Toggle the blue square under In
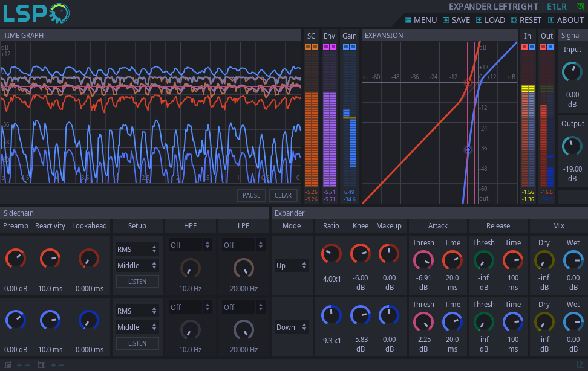Viewport: 588px width, 371px height. pyautogui.click(x=531, y=47)
